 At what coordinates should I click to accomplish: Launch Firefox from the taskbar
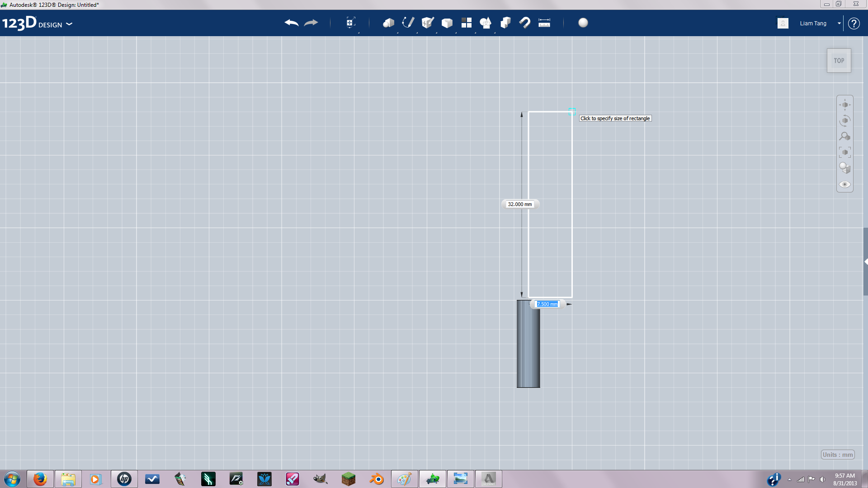[x=40, y=479]
